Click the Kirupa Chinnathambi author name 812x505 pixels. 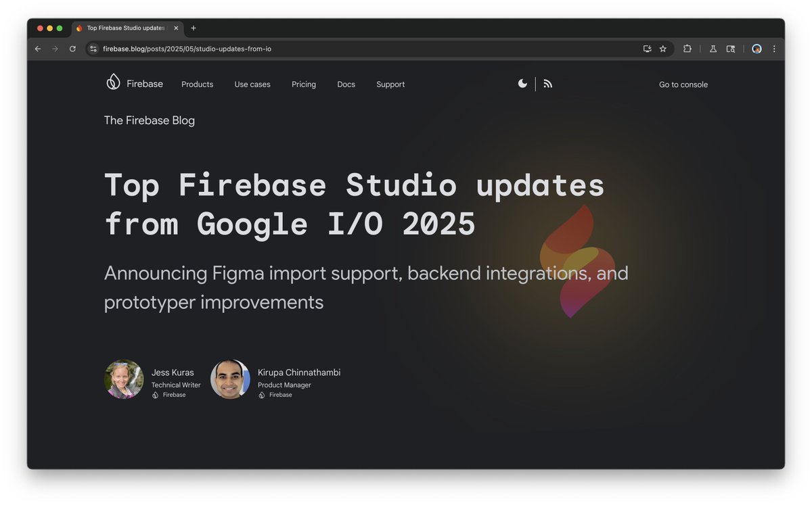click(x=299, y=372)
